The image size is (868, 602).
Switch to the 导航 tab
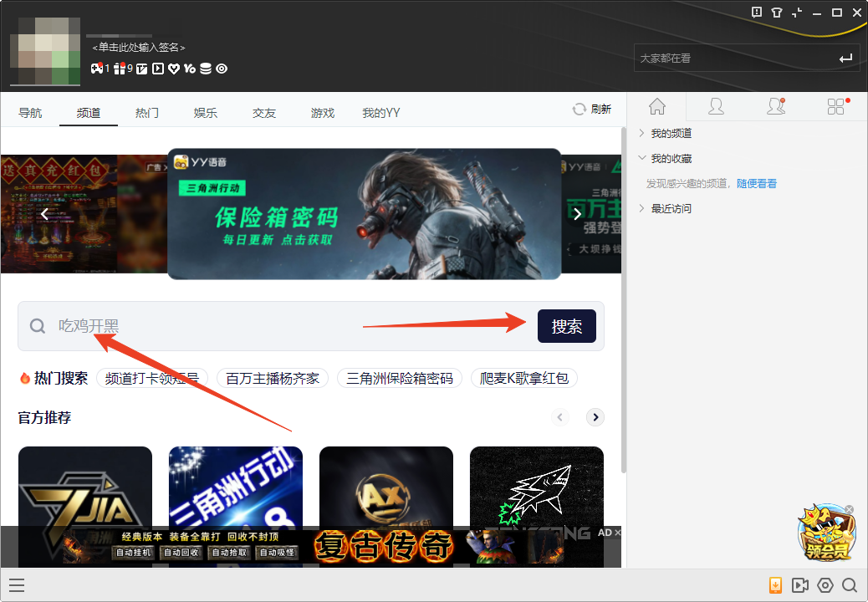point(30,113)
